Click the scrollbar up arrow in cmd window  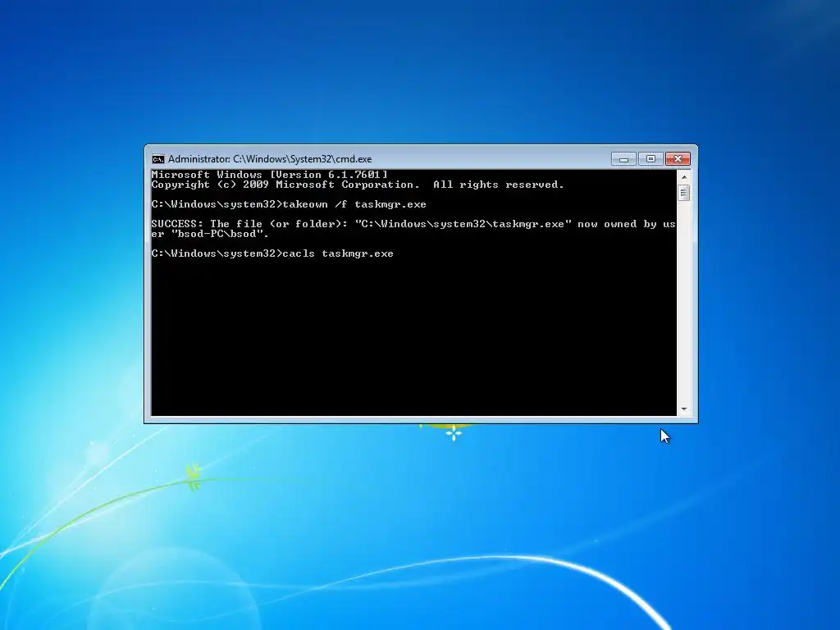tap(683, 177)
